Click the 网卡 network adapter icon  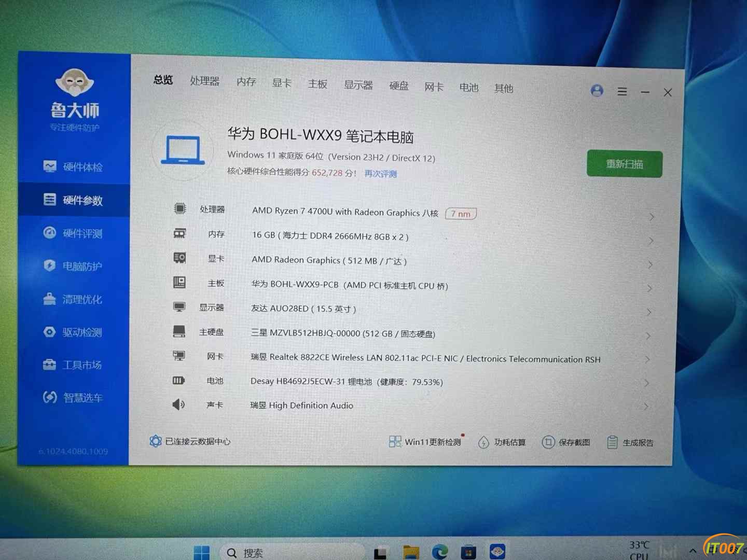(179, 356)
